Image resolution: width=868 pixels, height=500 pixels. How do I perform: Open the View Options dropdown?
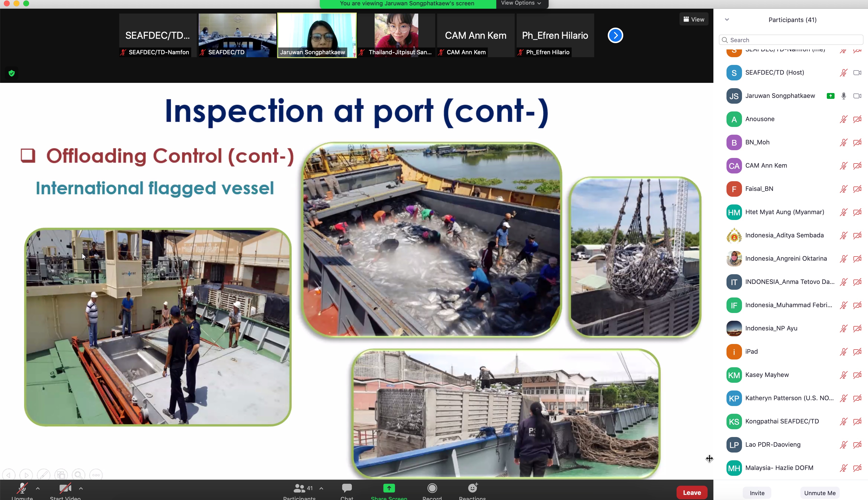[x=521, y=3]
